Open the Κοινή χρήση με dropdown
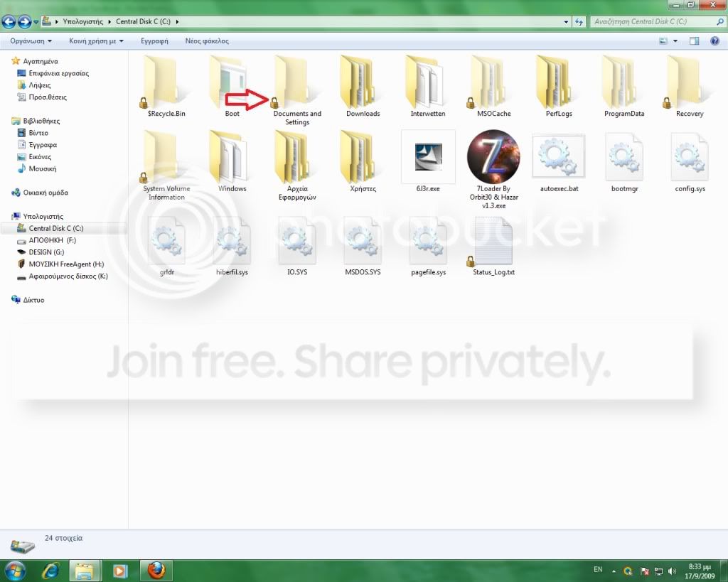 click(96, 41)
